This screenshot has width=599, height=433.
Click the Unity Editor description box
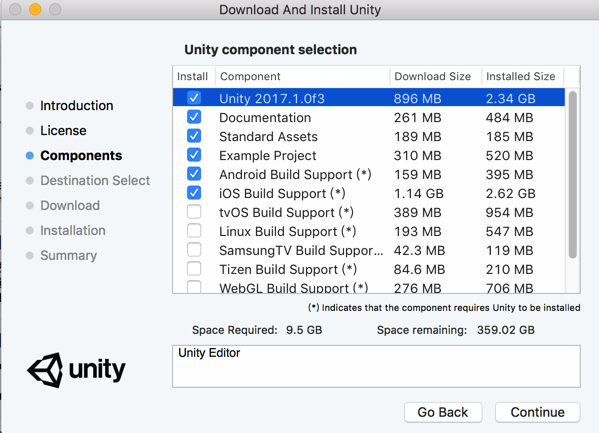[x=376, y=367]
